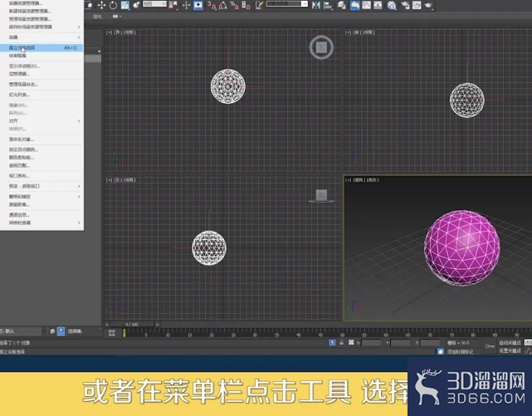This screenshot has width=532, height=416.
Task: Click the 自动关键点 Auto Key button
Action: click(510, 343)
